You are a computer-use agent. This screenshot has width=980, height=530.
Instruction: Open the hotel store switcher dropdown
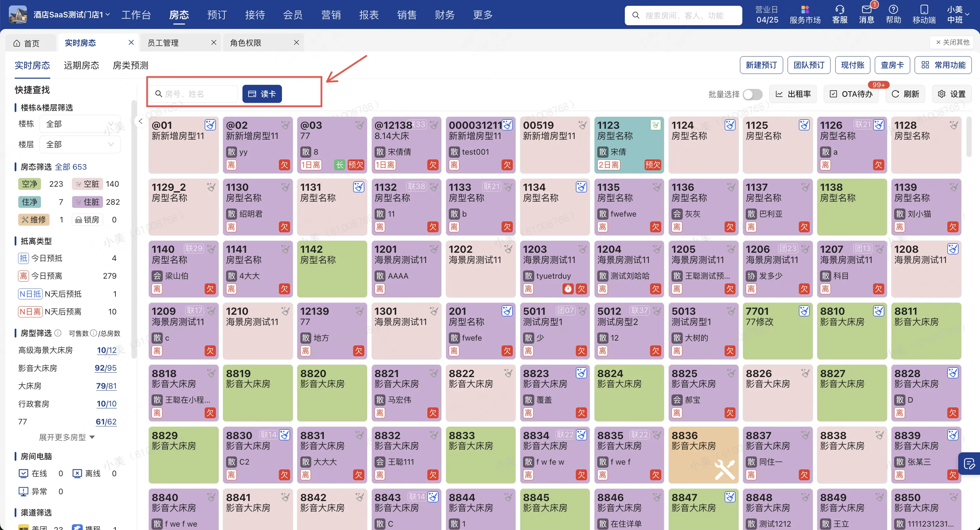pos(72,14)
